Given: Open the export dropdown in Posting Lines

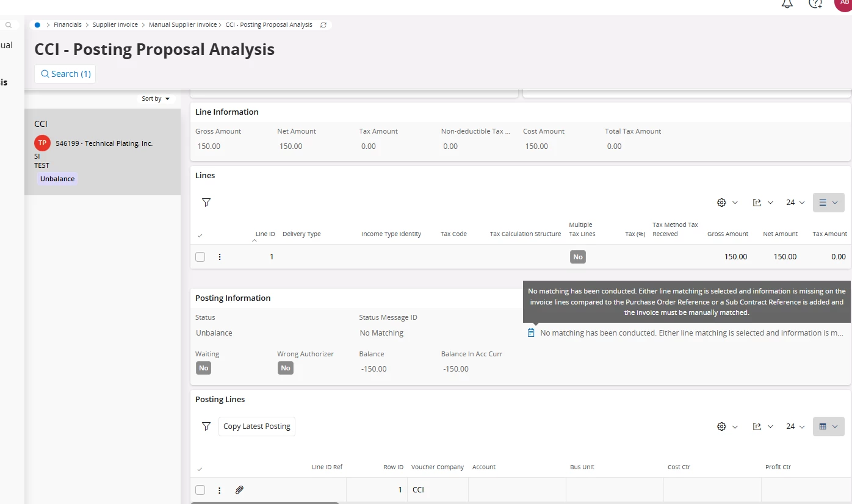Looking at the screenshot, I should pyautogui.click(x=763, y=427).
